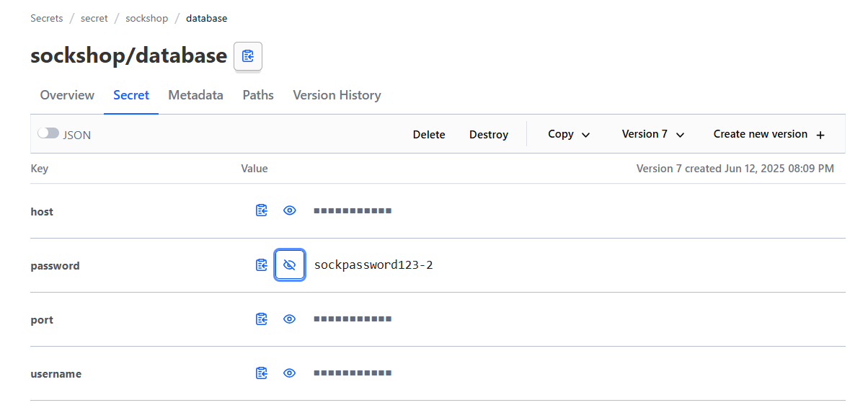Copy the password value to clipboard
This screenshot has width=868, height=418.
point(262,265)
